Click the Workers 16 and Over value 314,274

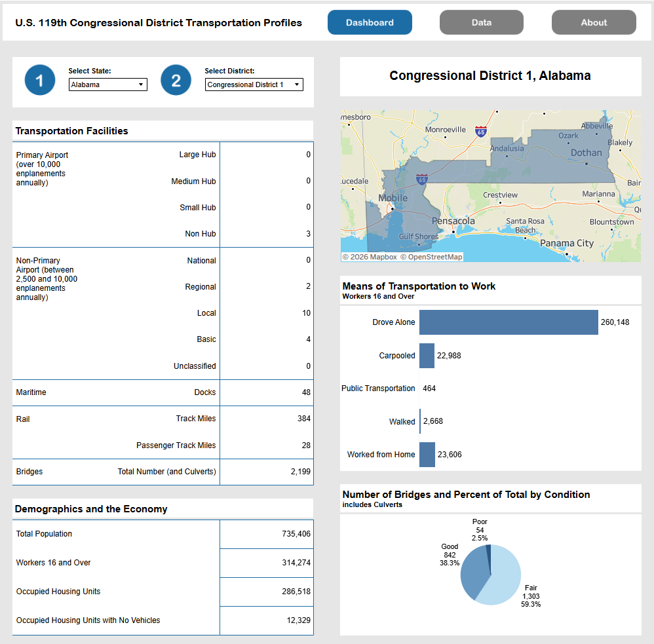(x=296, y=562)
